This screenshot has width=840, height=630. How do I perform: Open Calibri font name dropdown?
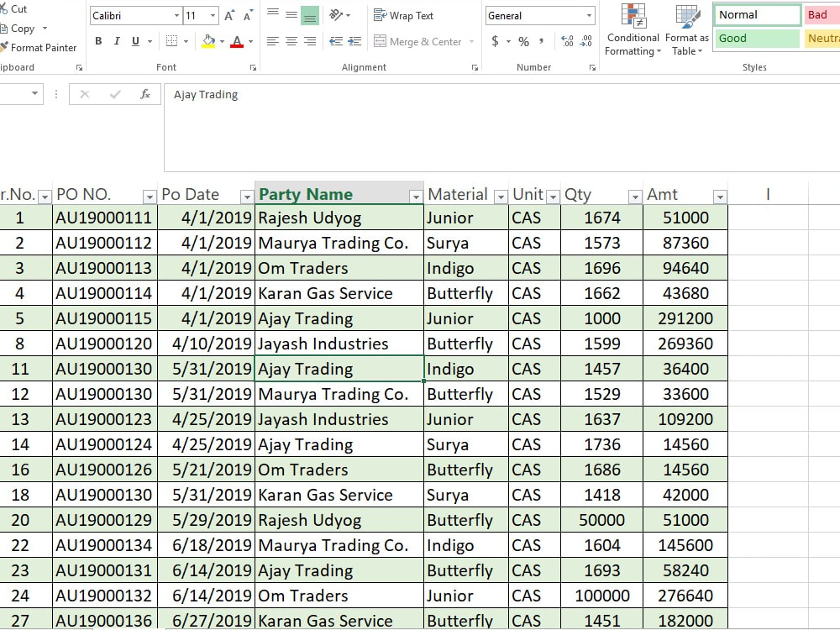coord(176,15)
